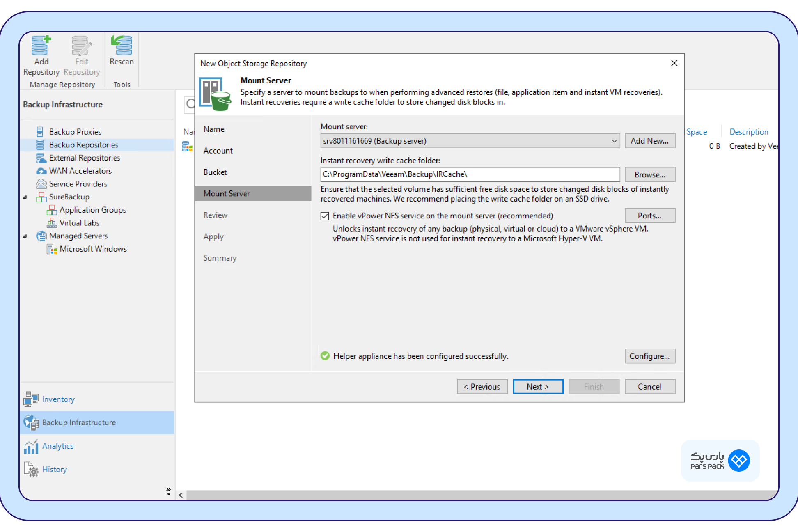Click the Next > button
Viewport: 798px width, 532px height.
coord(538,387)
